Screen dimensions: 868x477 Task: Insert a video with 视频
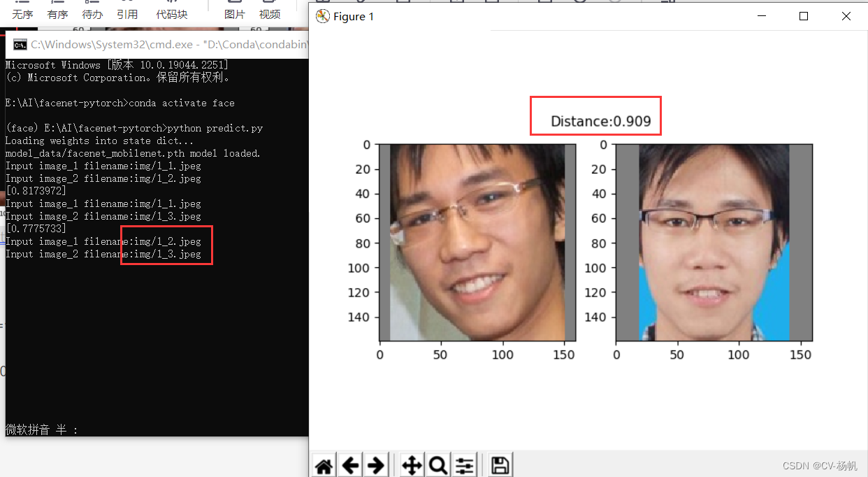[x=270, y=14]
